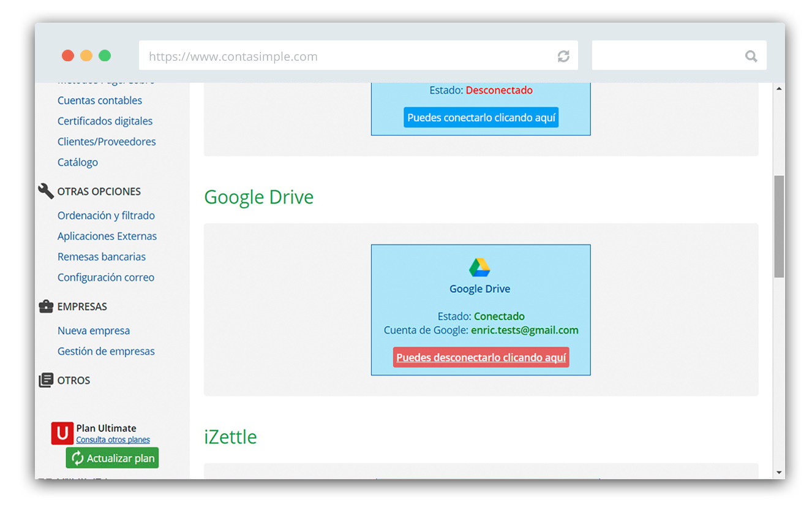Click the iZettle section heading
This screenshot has width=812, height=508.
[230, 437]
